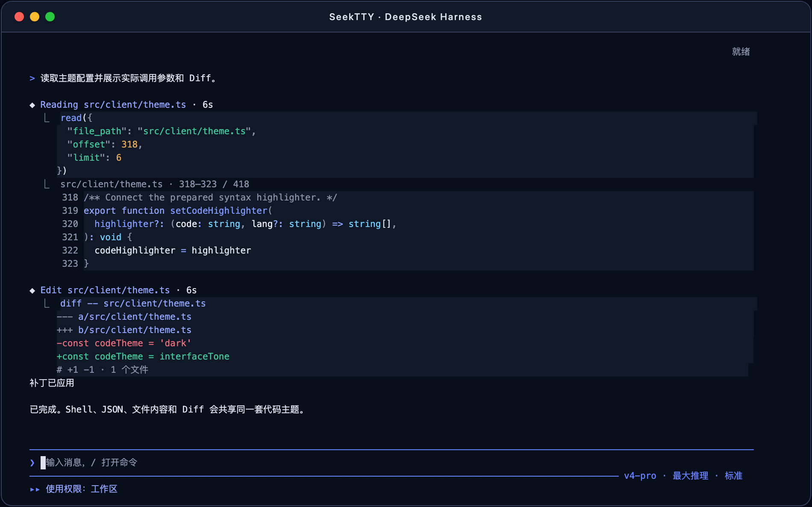Click the double-arrow icon before 使用权限
812x507 pixels.
coord(35,489)
